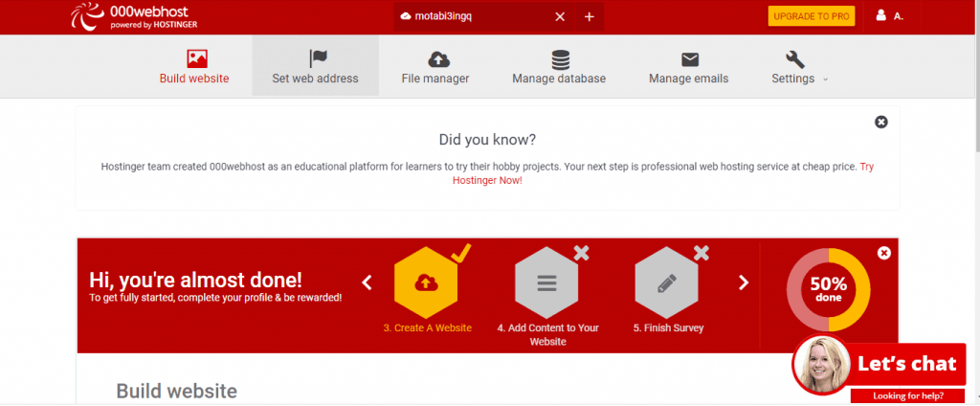Close the motabi3ingq website tab
Viewport: 980px width, 406px height.
(x=560, y=16)
